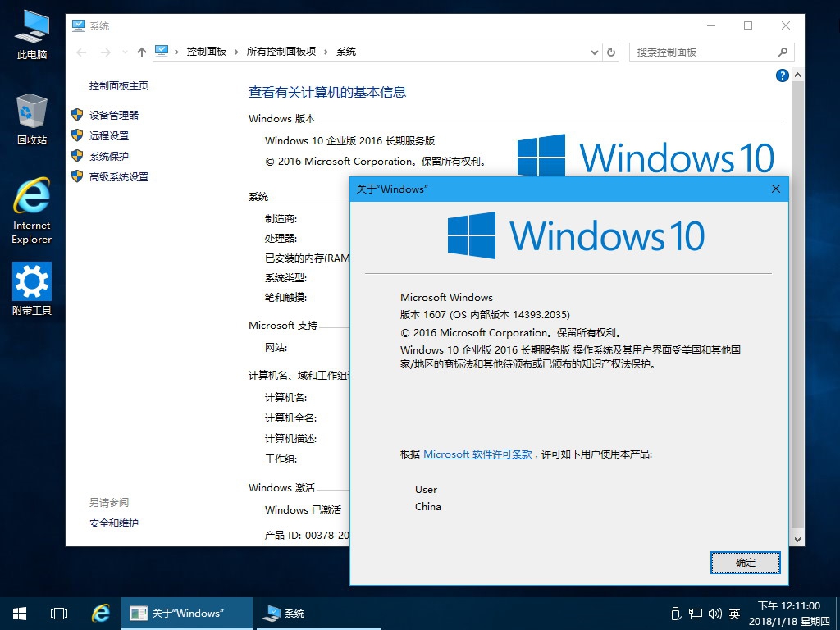Viewport: 840px width, 630px height.
Task: Click the 英 input method indicator
Action: pyautogui.click(x=734, y=614)
